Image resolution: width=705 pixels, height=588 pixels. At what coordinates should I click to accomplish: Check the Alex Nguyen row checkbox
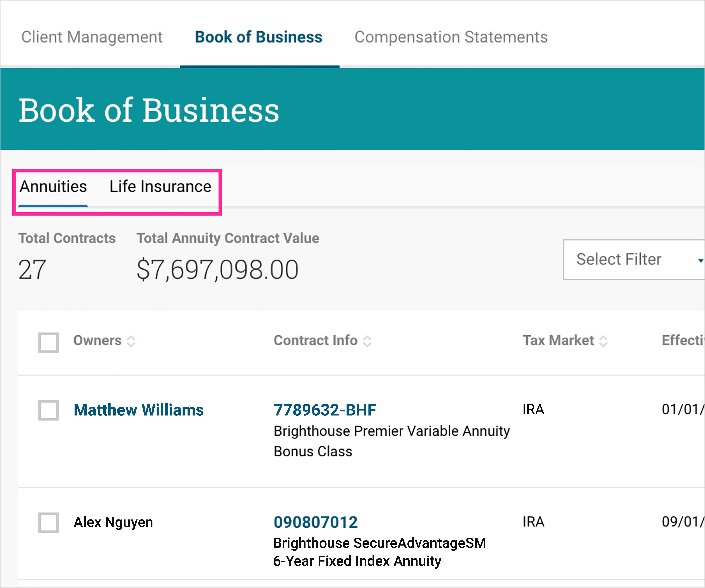49,523
